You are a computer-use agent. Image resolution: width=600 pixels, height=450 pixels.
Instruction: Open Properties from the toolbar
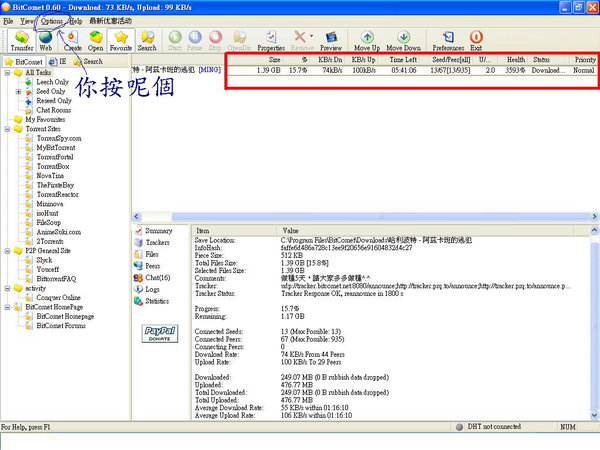click(x=271, y=41)
